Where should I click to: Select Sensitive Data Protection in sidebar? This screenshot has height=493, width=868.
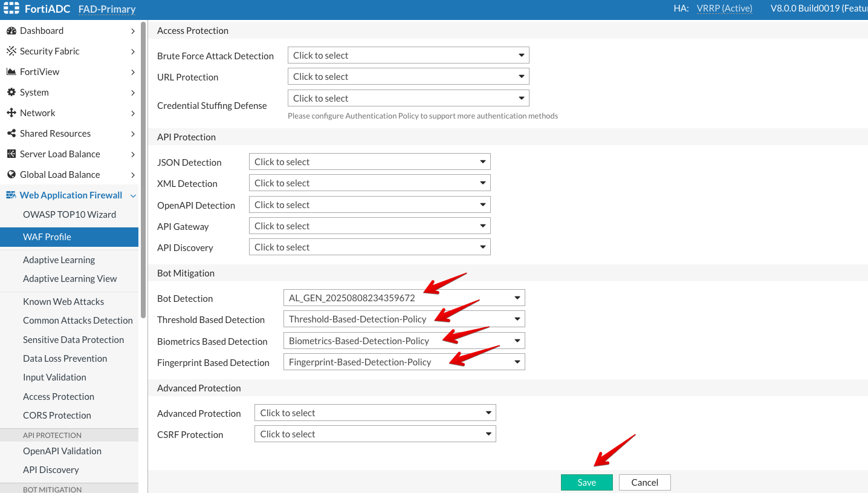click(x=73, y=340)
